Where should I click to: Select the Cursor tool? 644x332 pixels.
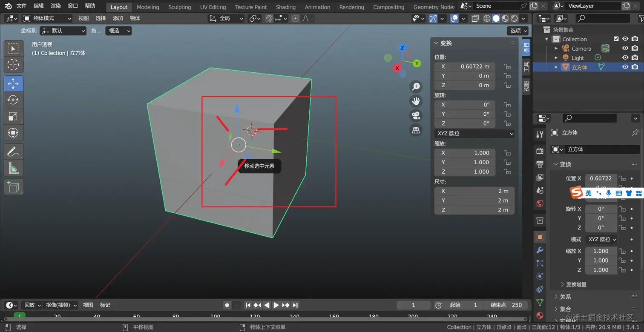coord(13,65)
